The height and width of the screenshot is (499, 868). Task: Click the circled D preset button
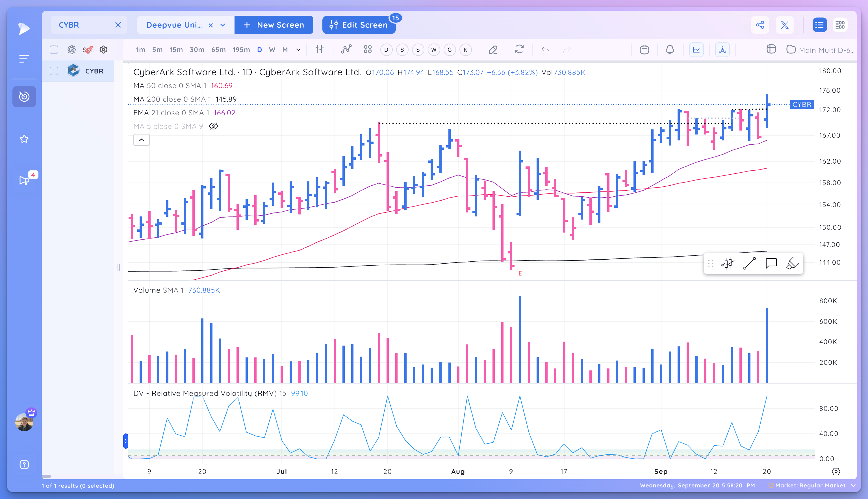[386, 50]
